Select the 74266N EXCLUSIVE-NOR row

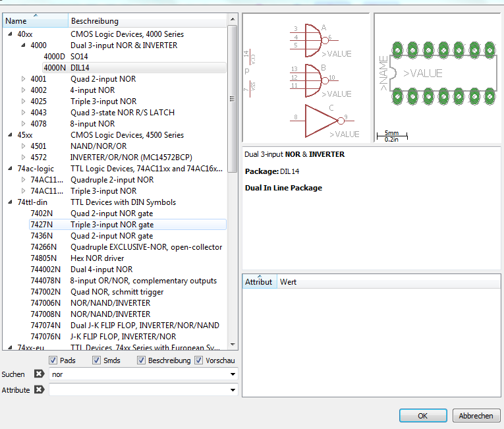coord(128,247)
